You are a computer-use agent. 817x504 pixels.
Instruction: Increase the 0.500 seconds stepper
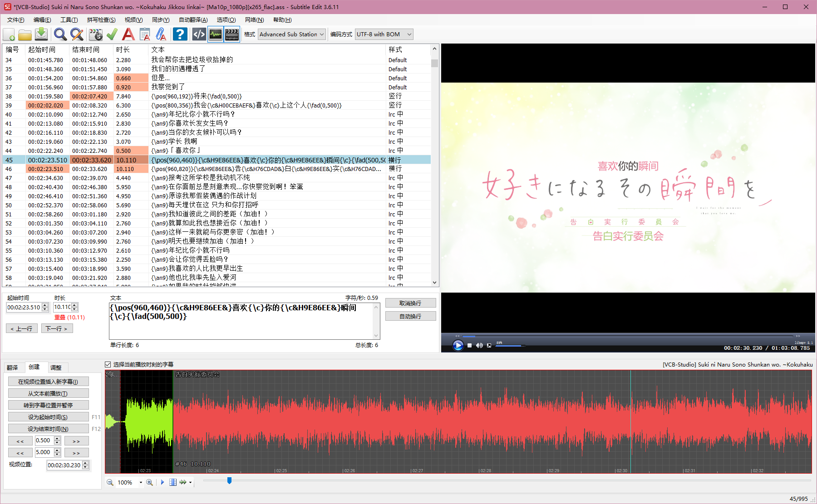click(x=57, y=439)
